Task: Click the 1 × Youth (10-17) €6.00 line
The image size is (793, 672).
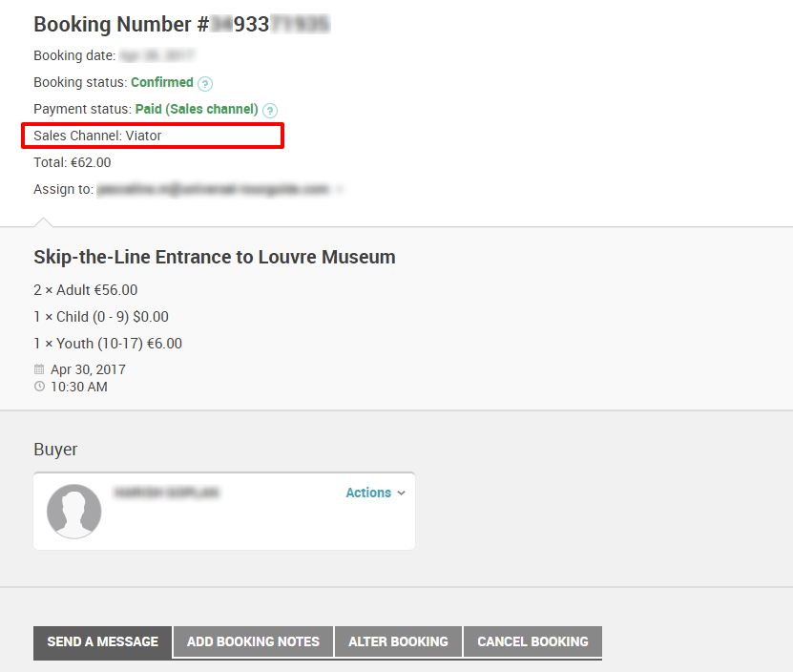Action: pos(108,344)
